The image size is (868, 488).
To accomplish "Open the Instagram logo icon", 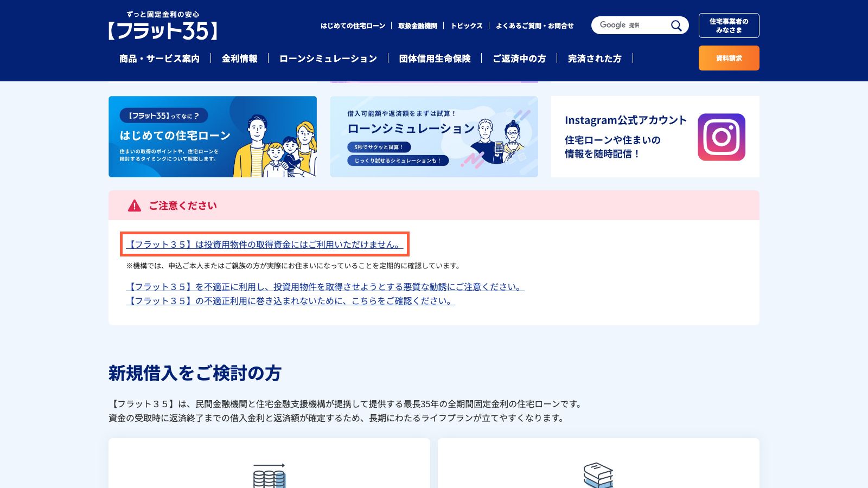I will tap(721, 137).
